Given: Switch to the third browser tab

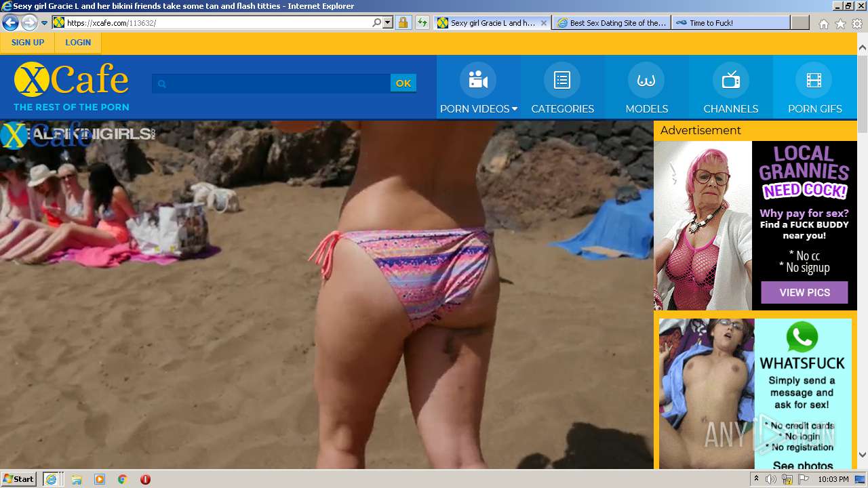Looking at the screenshot, I should [x=730, y=22].
